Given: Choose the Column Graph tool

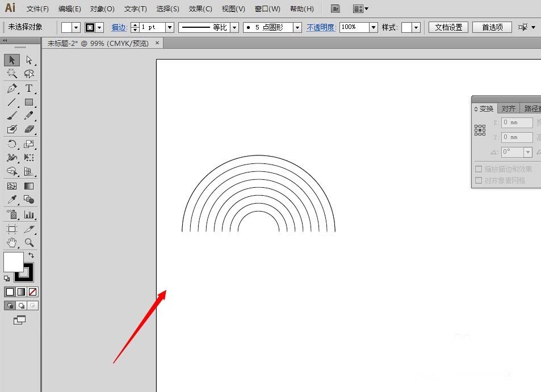Looking at the screenshot, I should click(x=29, y=214).
